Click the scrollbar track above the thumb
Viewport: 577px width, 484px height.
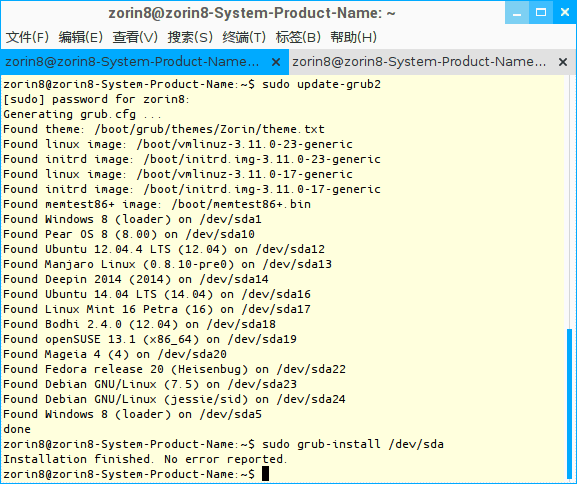click(x=570, y=202)
